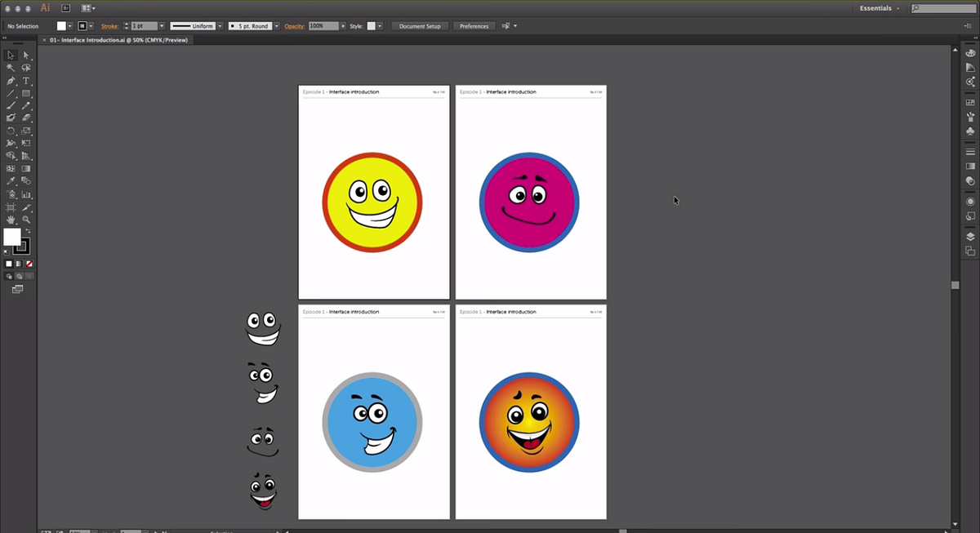Pick the Eyedropper tool
This screenshot has height=533, width=980.
pyautogui.click(x=11, y=181)
